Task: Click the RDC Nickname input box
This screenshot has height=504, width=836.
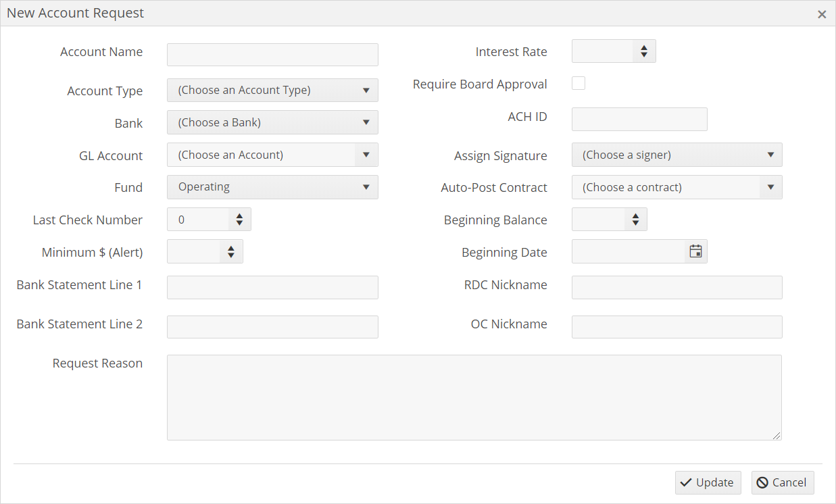Action: coord(677,287)
